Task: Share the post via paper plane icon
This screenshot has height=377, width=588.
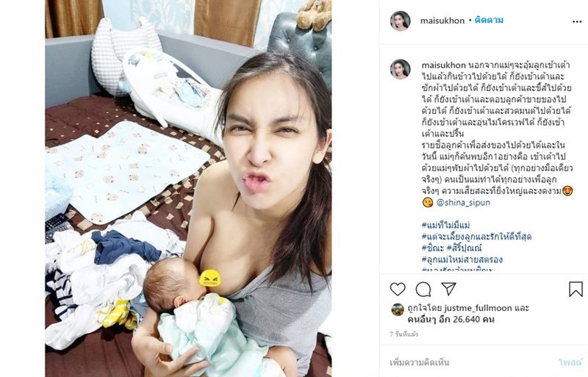Action: tap(448, 289)
